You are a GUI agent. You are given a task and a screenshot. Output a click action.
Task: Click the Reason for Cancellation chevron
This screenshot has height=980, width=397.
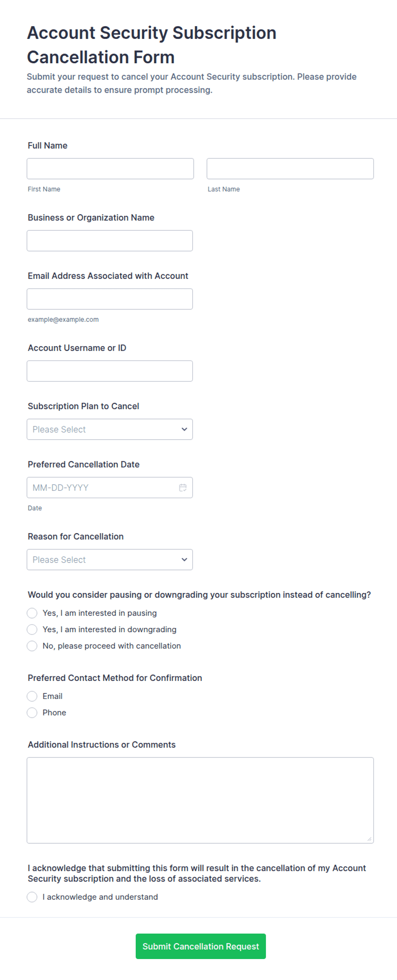click(184, 560)
